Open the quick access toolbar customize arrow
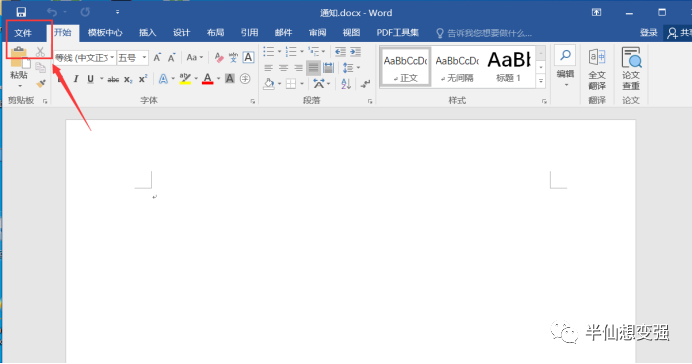This screenshot has height=364, width=692. click(117, 12)
